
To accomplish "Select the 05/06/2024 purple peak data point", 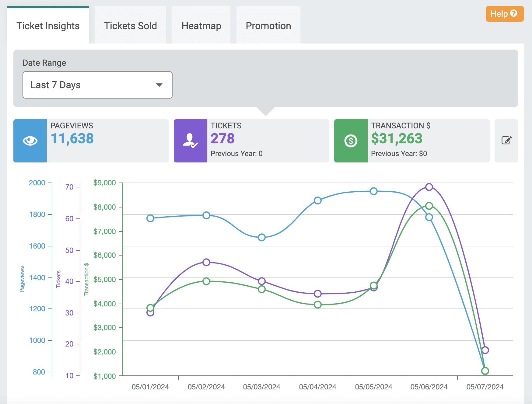I will coord(429,187).
